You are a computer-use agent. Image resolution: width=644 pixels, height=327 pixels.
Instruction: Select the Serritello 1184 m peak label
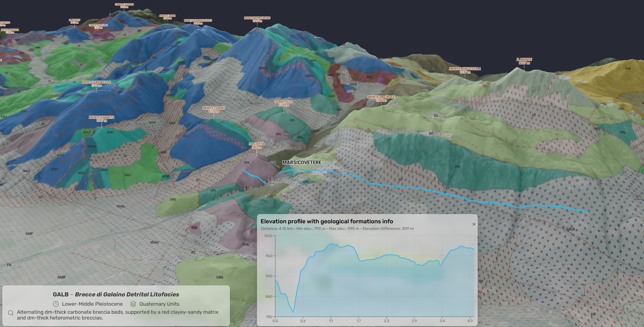point(284,103)
